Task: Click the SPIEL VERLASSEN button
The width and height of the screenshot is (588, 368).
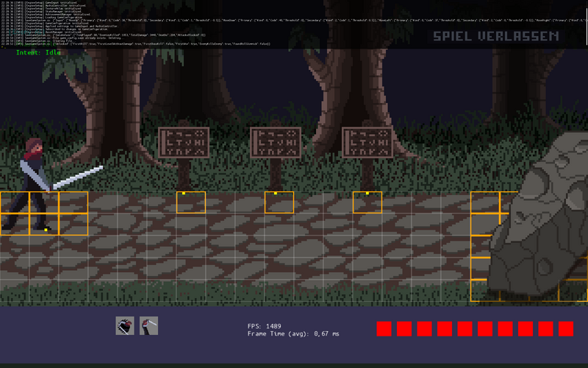Action: coord(495,36)
